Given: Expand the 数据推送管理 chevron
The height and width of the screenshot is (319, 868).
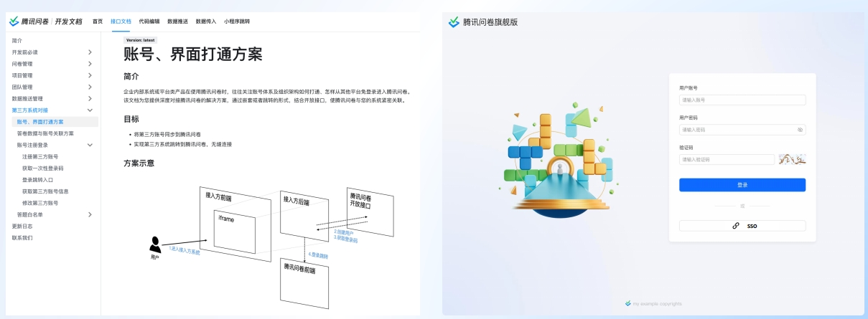Looking at the screenshot, I should click(x=90, y=98).
